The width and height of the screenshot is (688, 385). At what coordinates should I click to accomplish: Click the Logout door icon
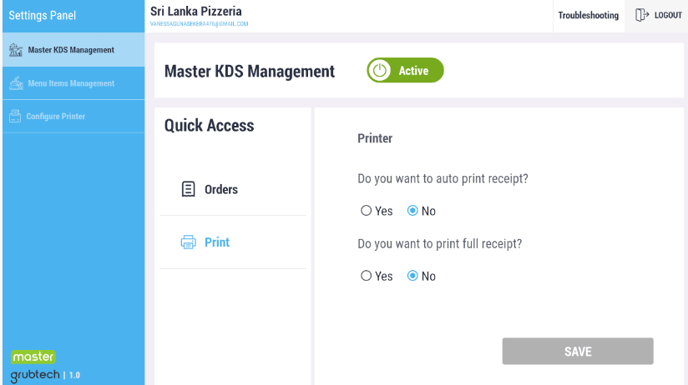click(642, 15)
